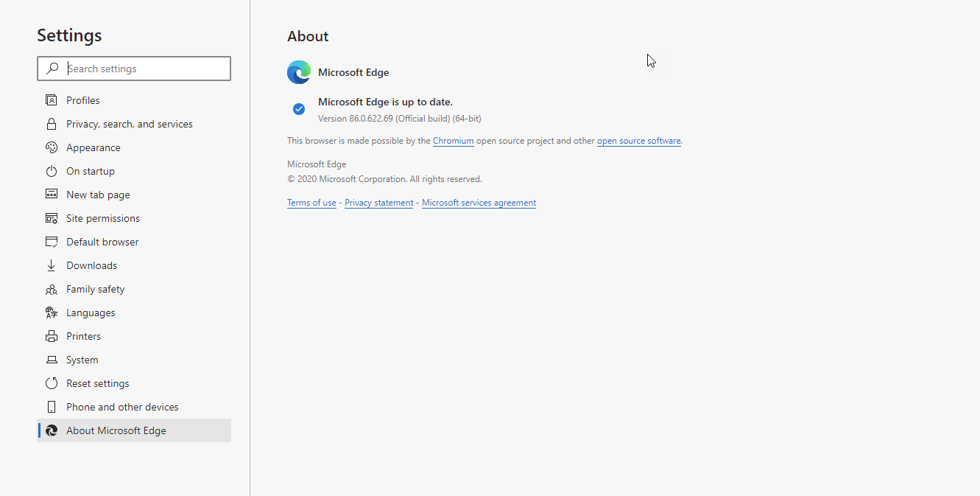980x496 pixels.
Task: Click the Profiles icon in sidebar
Action: pos(52,100)
